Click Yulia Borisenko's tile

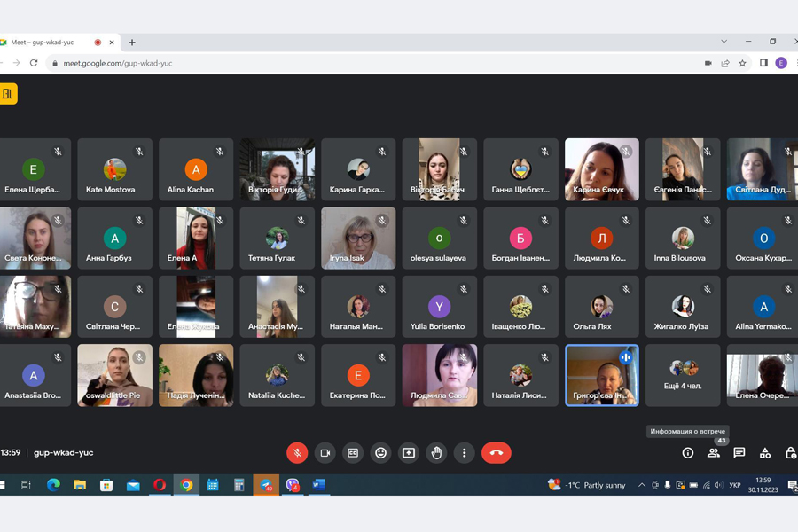click(x=439, y=307)
